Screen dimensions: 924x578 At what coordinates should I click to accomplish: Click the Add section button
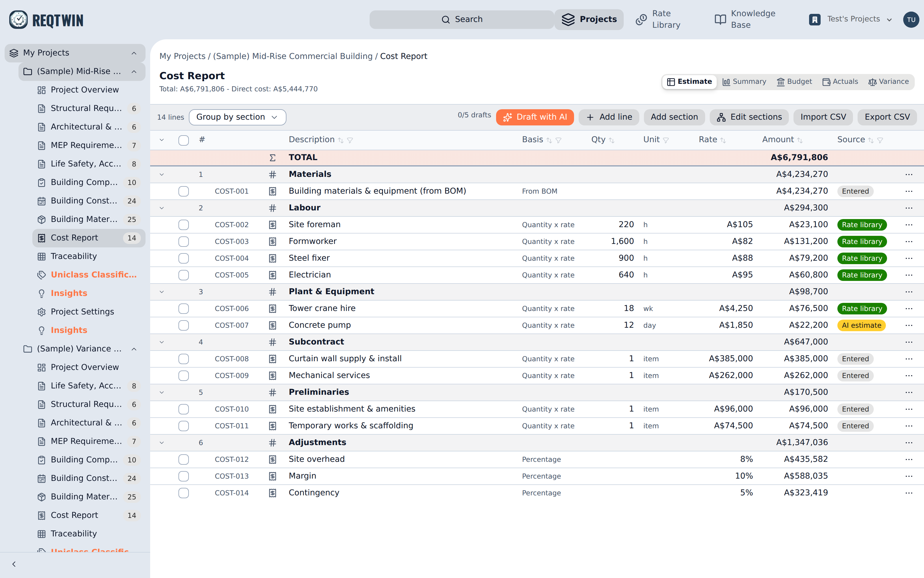pos(674,117)
